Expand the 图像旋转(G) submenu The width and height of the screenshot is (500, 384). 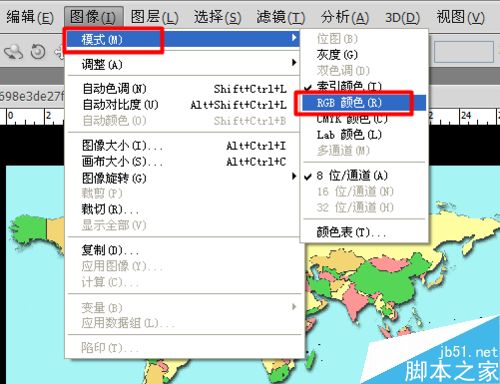point(184,178)
